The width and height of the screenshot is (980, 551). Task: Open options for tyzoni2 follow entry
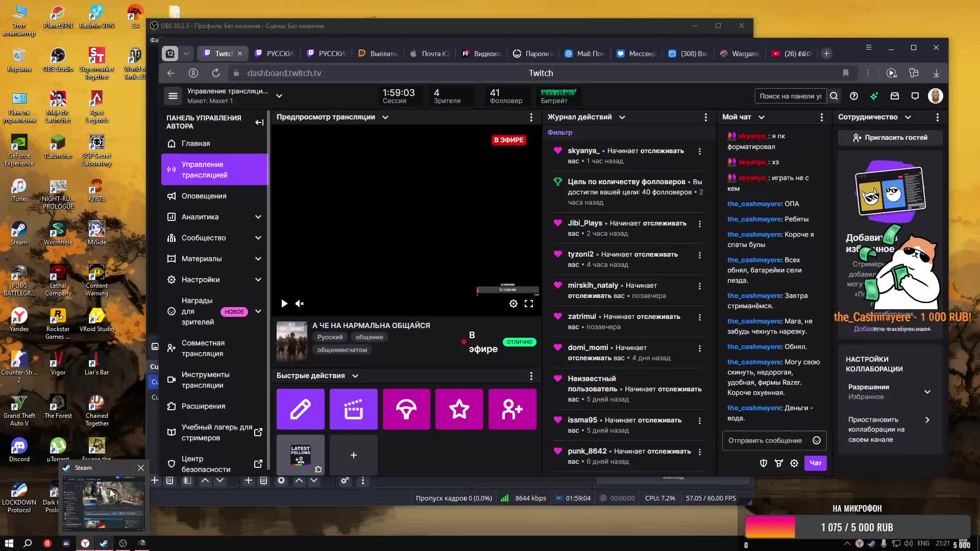pyautogui.click(x=700, y=255)
